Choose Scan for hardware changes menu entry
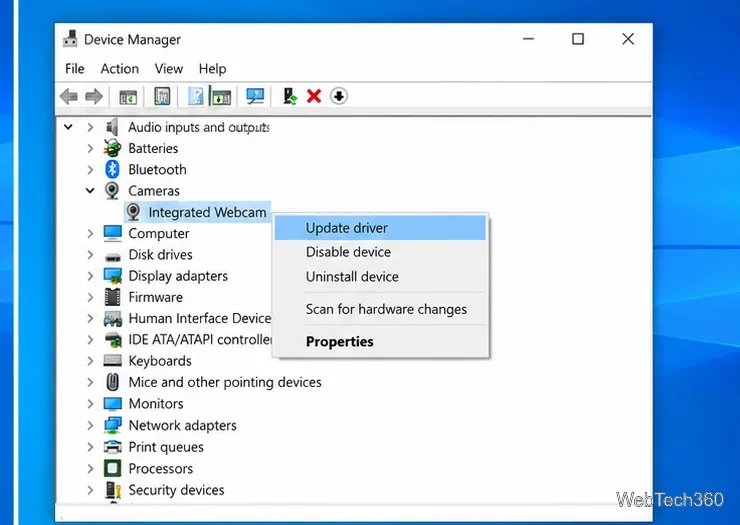The height and width of the screenshot is (525, 740). pyautogui.click(x=380, y=309)
